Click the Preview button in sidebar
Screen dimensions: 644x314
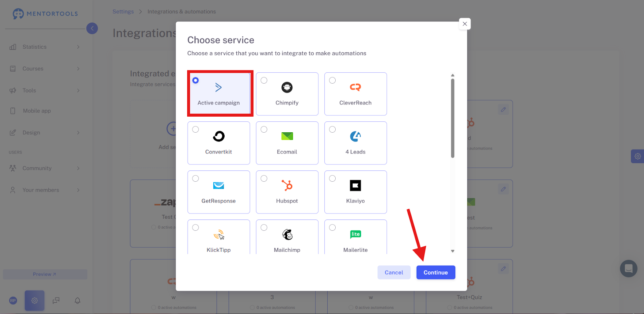pos(45,274)
